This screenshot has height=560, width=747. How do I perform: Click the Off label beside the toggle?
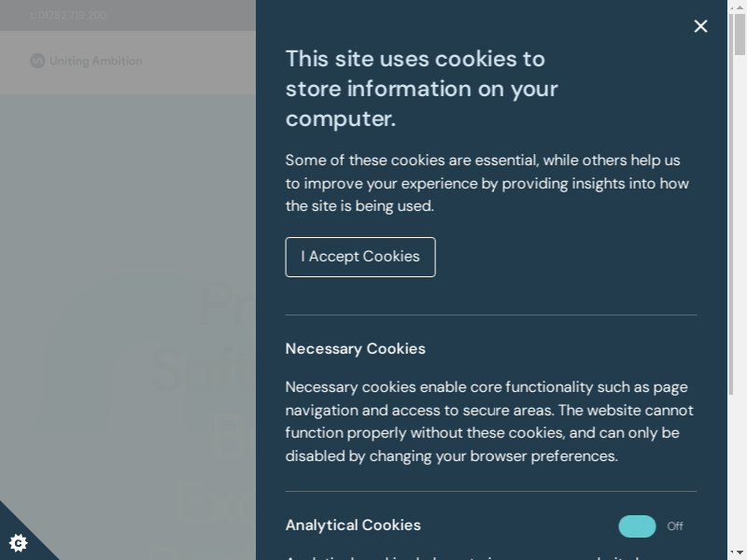point(675,526)
